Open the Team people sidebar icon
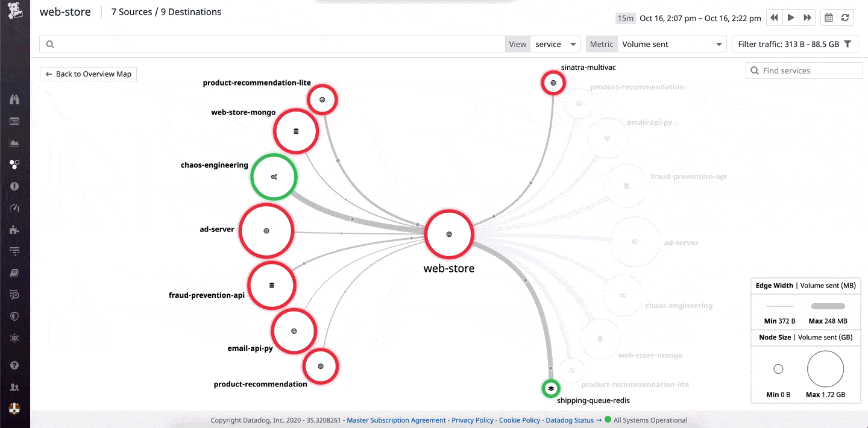 [x=15, y=387]
